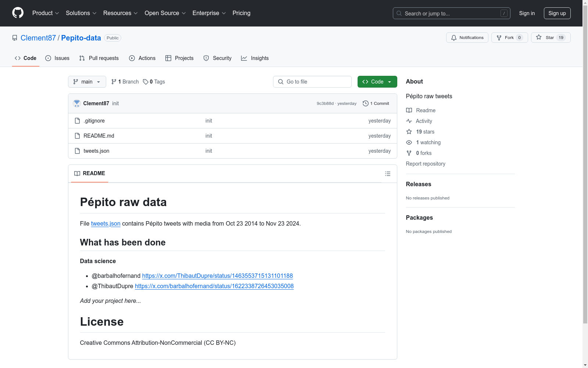Expand the Product menu
588x368 pixels.
coord(46,13)
